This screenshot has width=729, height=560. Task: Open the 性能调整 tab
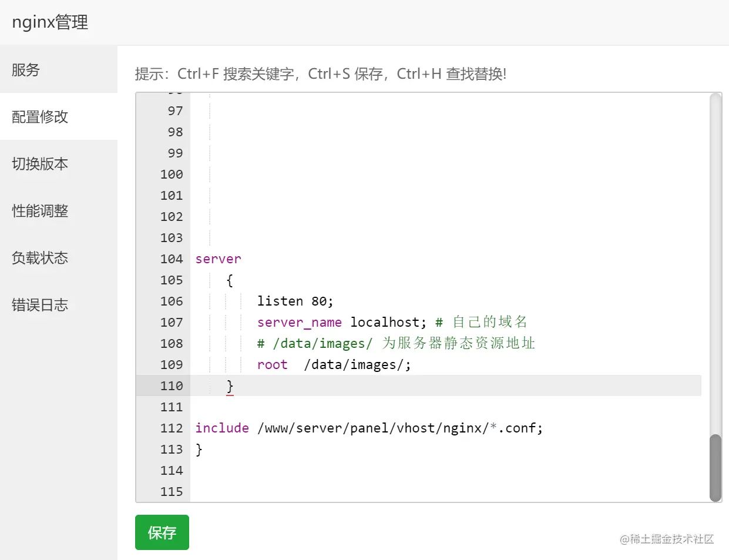pos(59,210)
